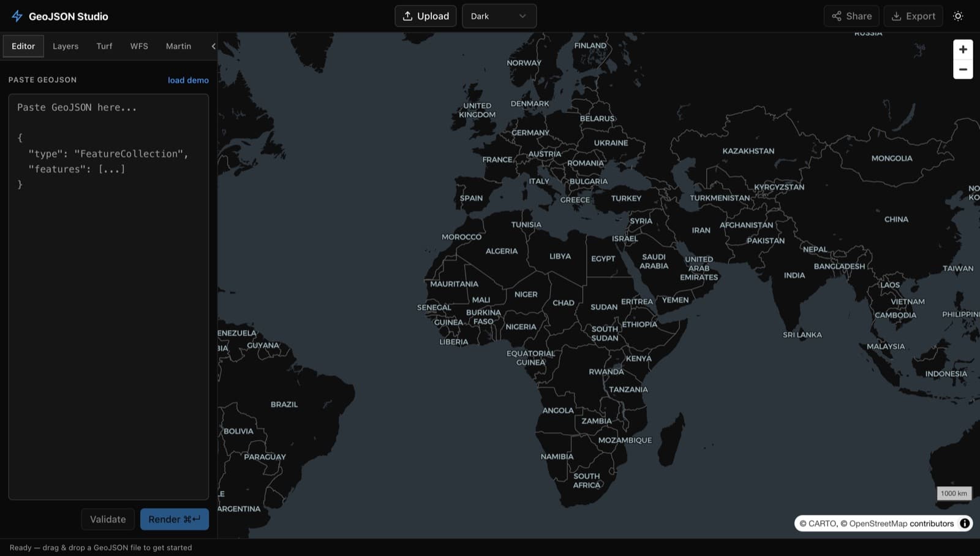Viewport: 980px width, 556px height.
Task: Click the 1000 km scale bar
Action: tap(954, 493)
